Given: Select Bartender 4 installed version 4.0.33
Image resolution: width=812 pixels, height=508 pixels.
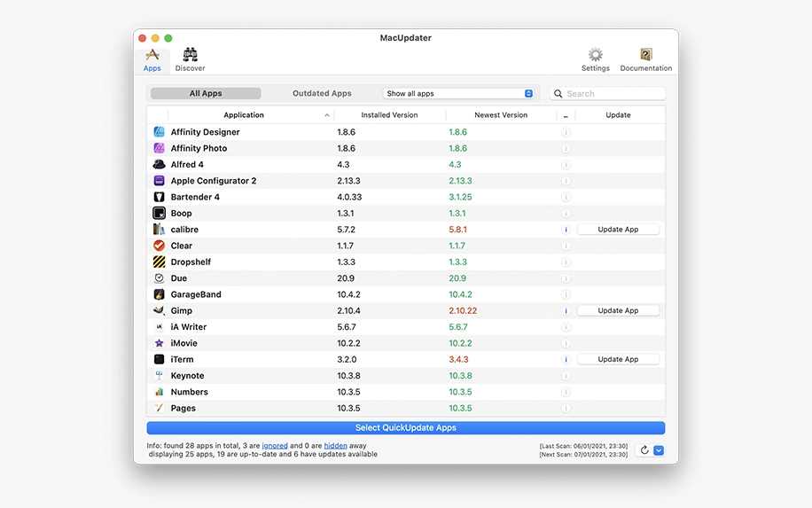Looking at the screenshot, I should (349, 197).
